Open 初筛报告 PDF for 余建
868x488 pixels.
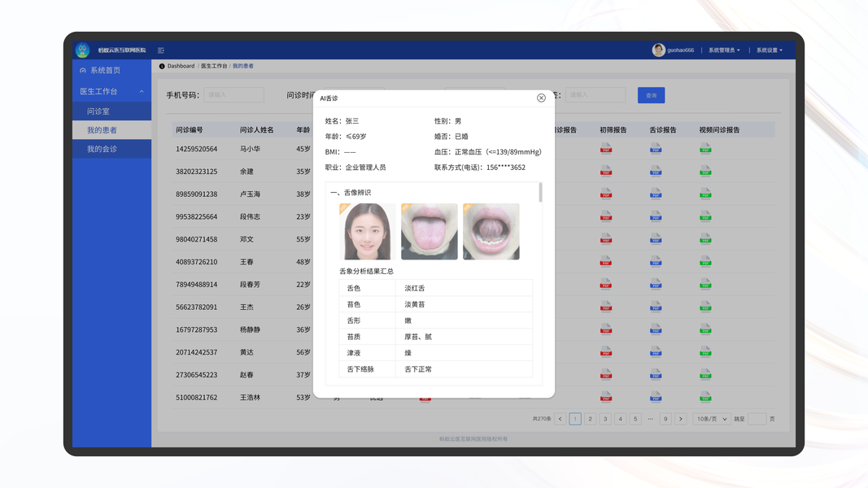[x=605, y=171]
